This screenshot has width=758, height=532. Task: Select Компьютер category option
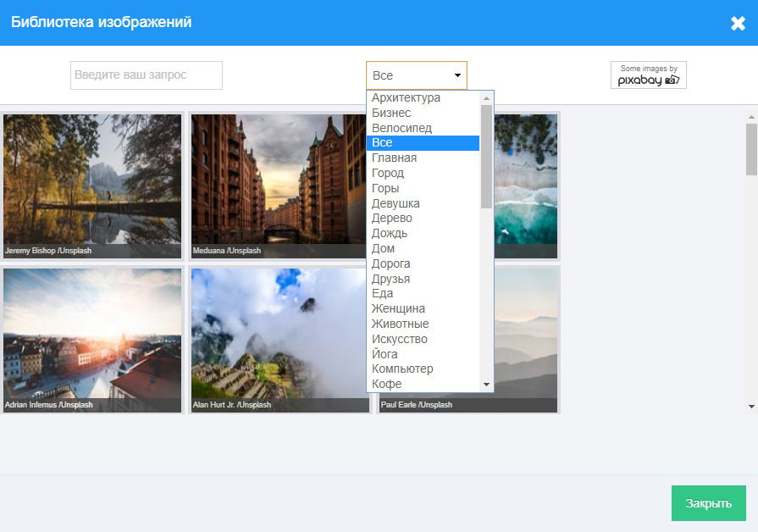(423, 369)
